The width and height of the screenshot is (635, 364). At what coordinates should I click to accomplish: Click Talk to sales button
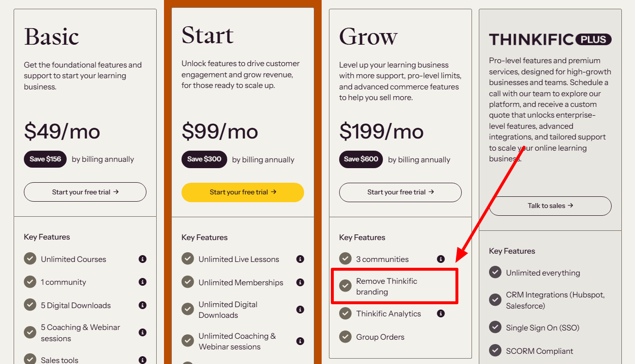coord(550,206)
